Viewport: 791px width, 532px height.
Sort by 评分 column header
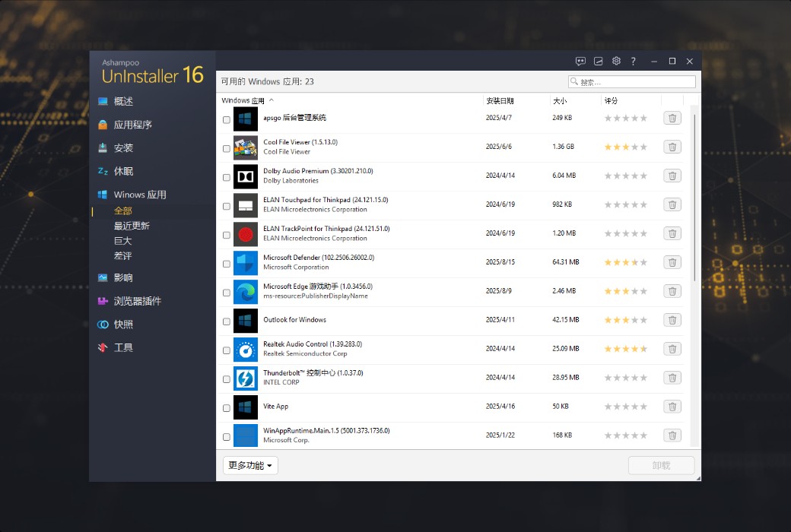[x=611, y=101]
